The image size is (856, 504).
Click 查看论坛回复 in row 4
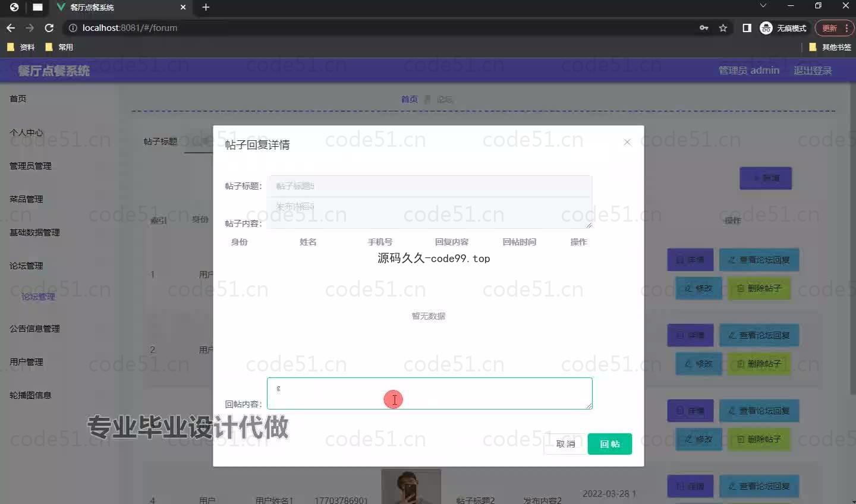[759, 486]
